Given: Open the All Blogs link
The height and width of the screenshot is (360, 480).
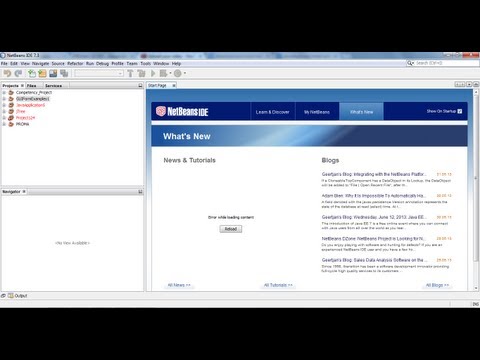Looking at the screenshot, I should [x=437, y=285].
